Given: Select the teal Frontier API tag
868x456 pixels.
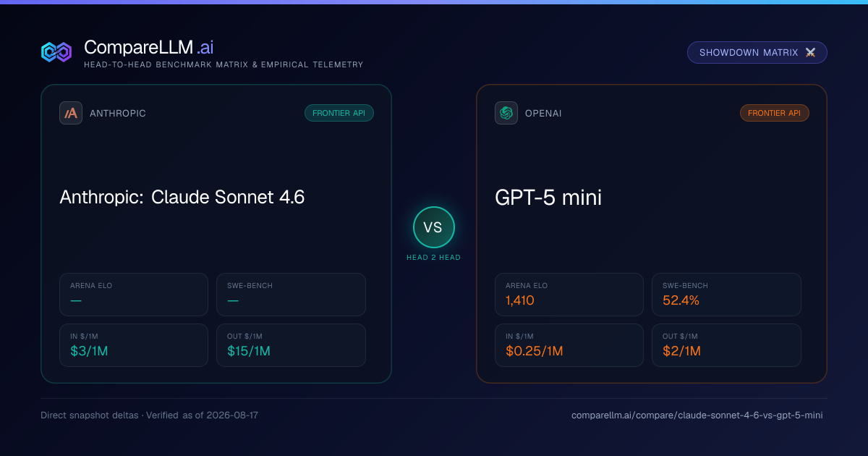Looking at the screenshot, I should point(339,113).
